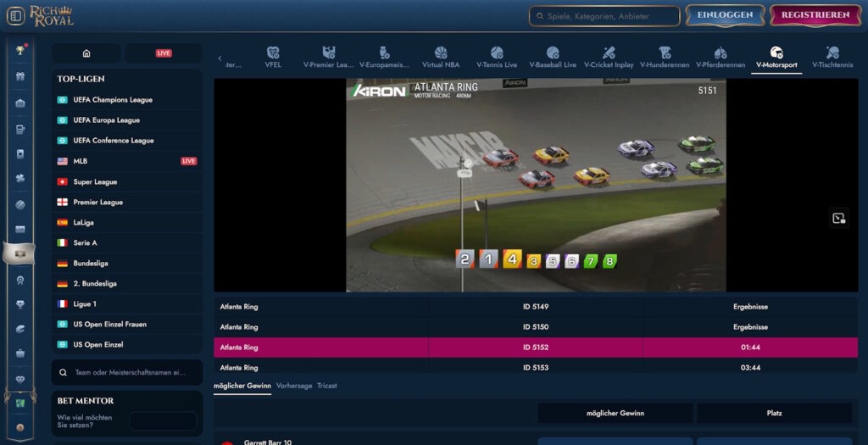Enter picture-in-picture mode for video

coord(838,218)
